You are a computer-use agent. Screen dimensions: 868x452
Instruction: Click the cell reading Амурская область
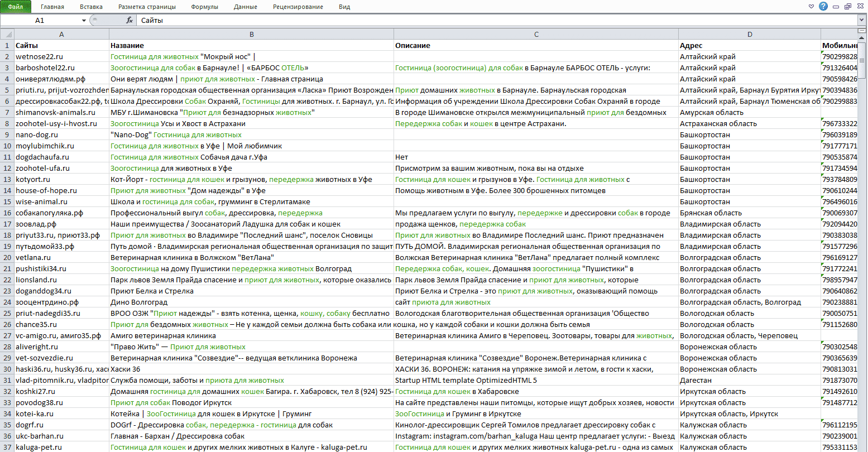point(750,112)
